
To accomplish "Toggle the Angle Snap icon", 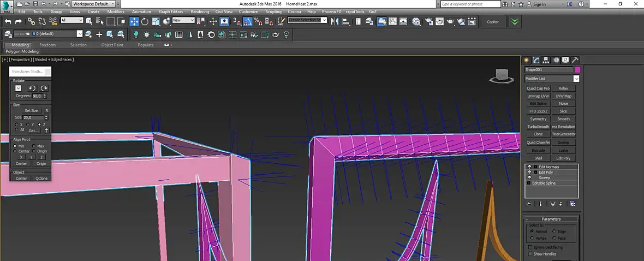I will 248,22.
